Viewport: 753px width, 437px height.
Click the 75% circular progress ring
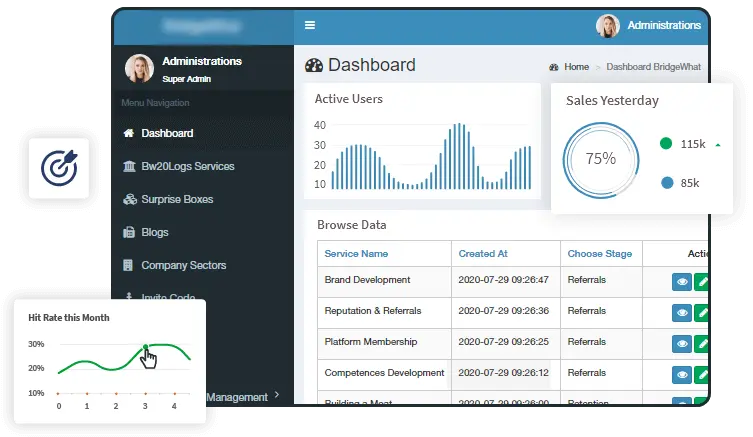coord(600,159)
